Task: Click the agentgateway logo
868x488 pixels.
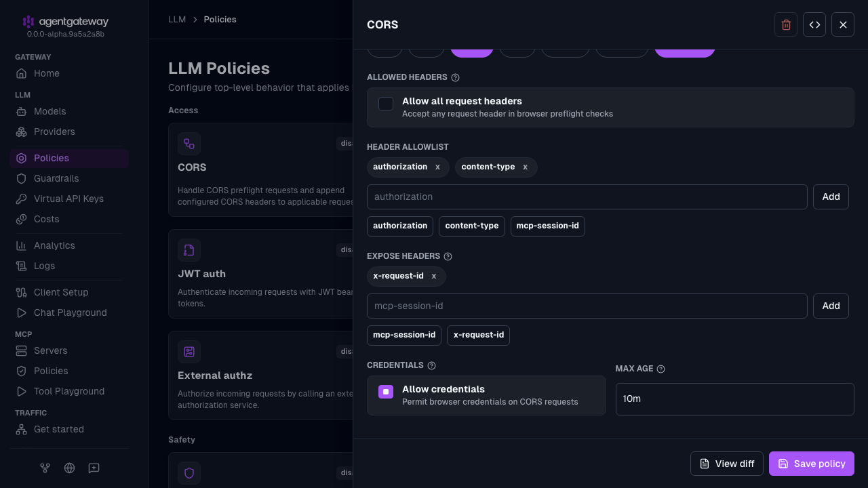Action: (65, 22)
